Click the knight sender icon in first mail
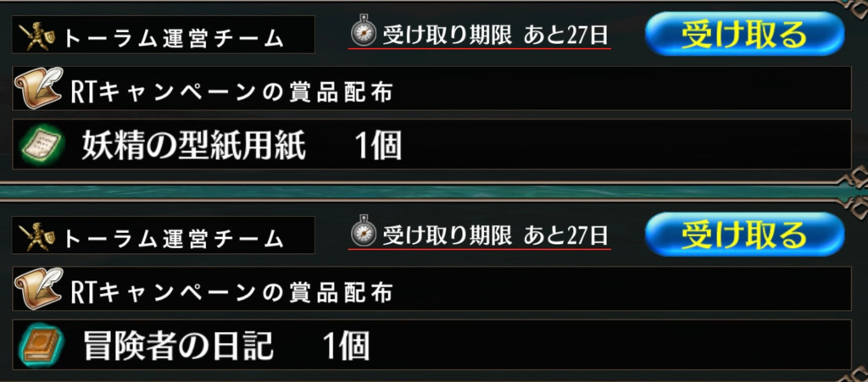This screenshot has height=382, width=868. (x=37, y=37)
